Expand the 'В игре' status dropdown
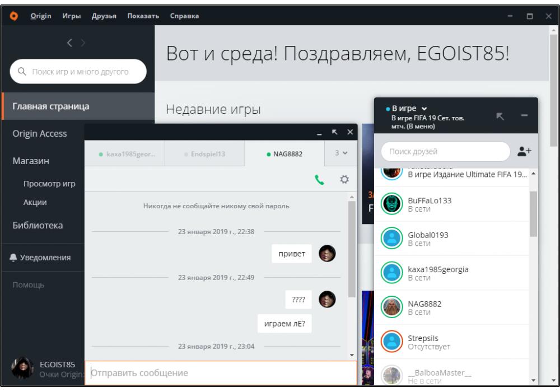 point(424,108)
